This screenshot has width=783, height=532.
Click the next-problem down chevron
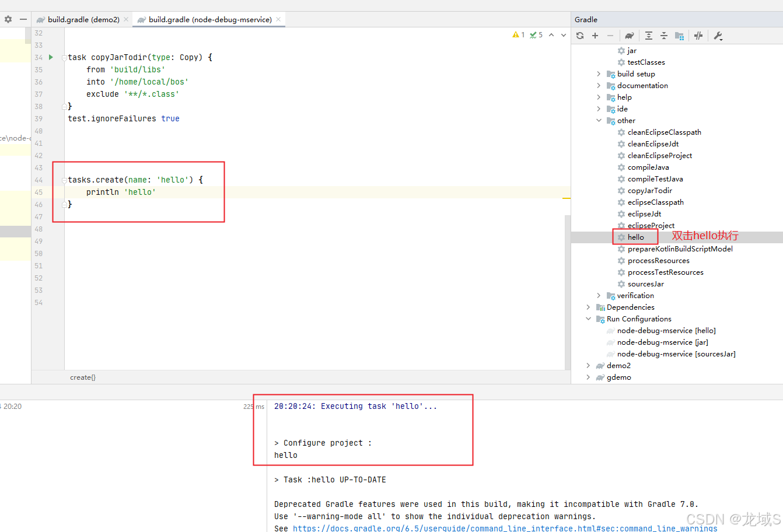pyautogui.click(x=562, y=34)
